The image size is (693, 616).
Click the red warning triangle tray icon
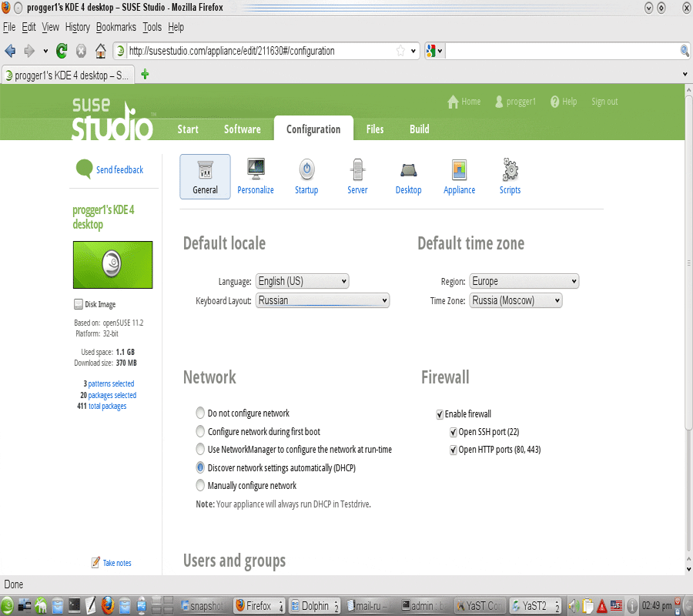tap(601, 606)
